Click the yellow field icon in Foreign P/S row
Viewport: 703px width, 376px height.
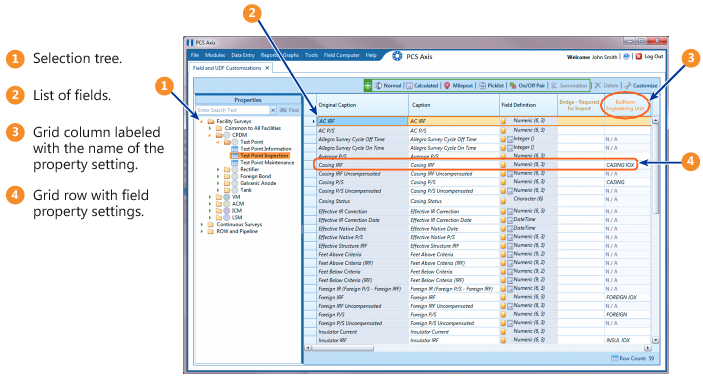pos(503,315)
